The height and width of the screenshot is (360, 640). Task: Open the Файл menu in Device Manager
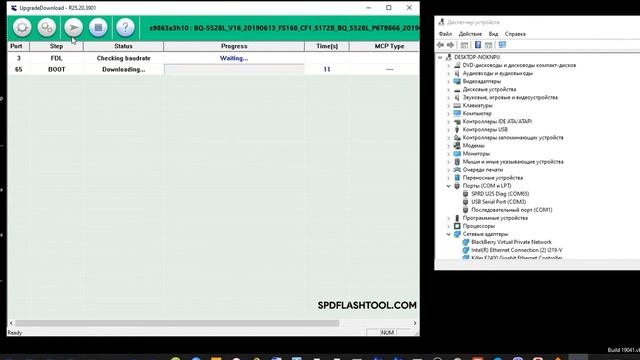pos(445,34)
